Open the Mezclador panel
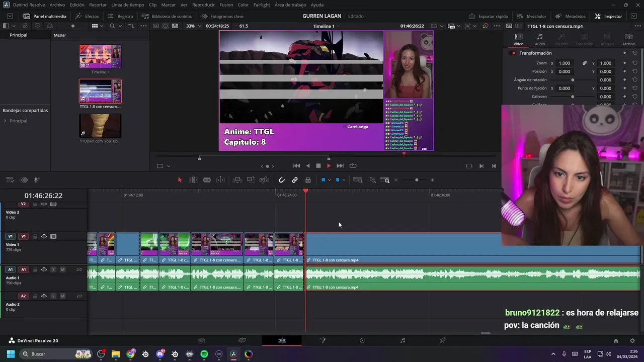The width and height of the screenshot is (644, 362). point(532,16)
